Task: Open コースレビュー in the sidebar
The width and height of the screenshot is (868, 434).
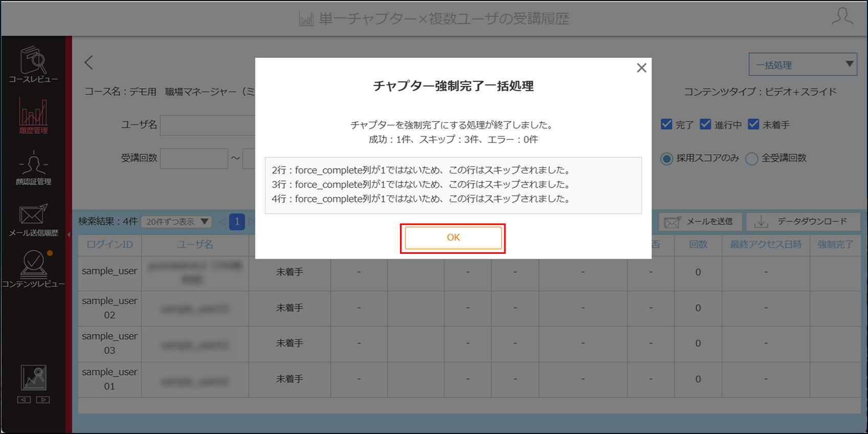Action: coord(33,65)
